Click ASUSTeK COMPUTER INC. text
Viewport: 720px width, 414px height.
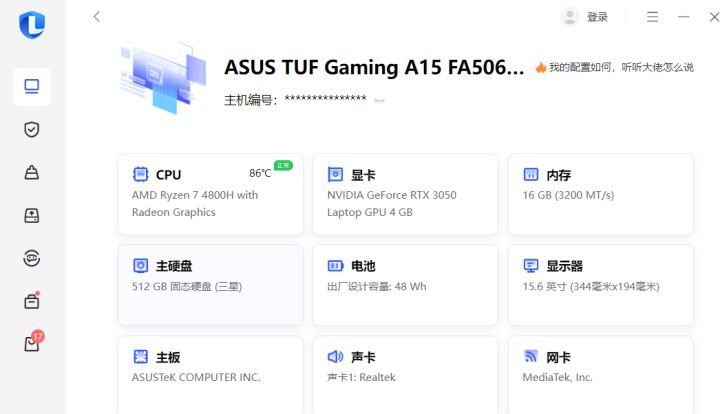pyautogui.click(x=196, y=377)
